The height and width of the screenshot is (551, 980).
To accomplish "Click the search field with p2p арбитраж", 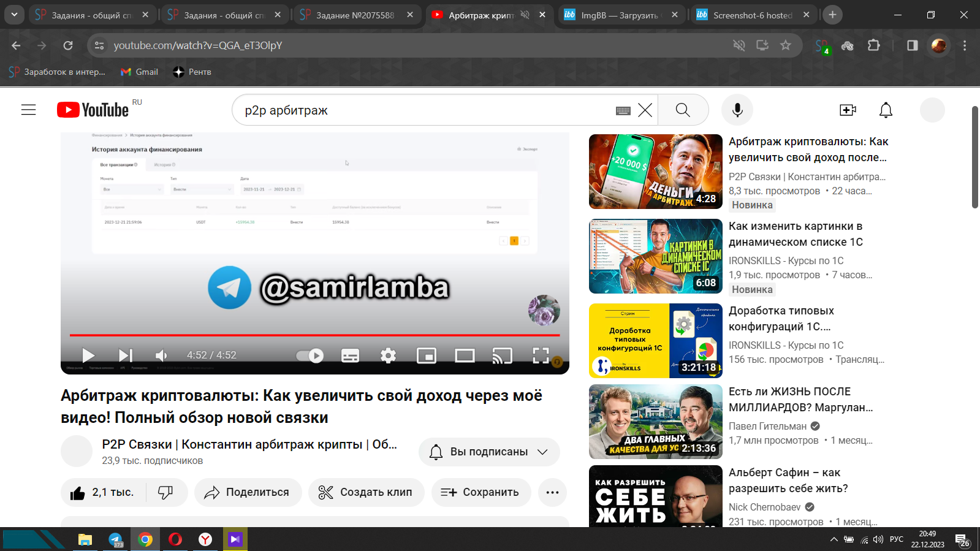I will (x=423, y=110).
